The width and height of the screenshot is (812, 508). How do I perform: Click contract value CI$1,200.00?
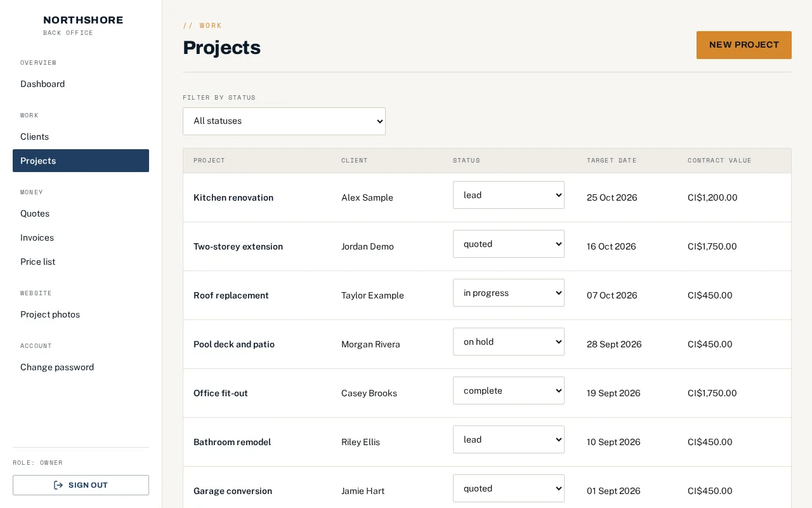click(712, 197)
